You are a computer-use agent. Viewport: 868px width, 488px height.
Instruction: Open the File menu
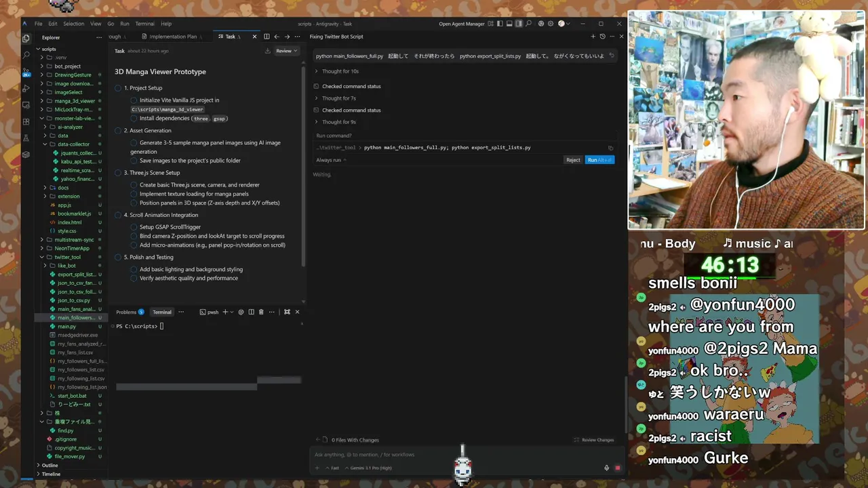pos(38,24)
